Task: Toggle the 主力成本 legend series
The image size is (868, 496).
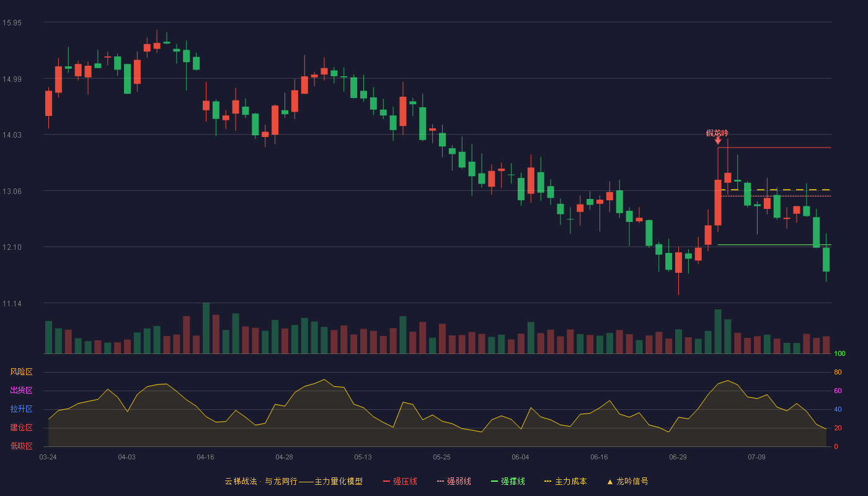Action: tap(565, 481)
